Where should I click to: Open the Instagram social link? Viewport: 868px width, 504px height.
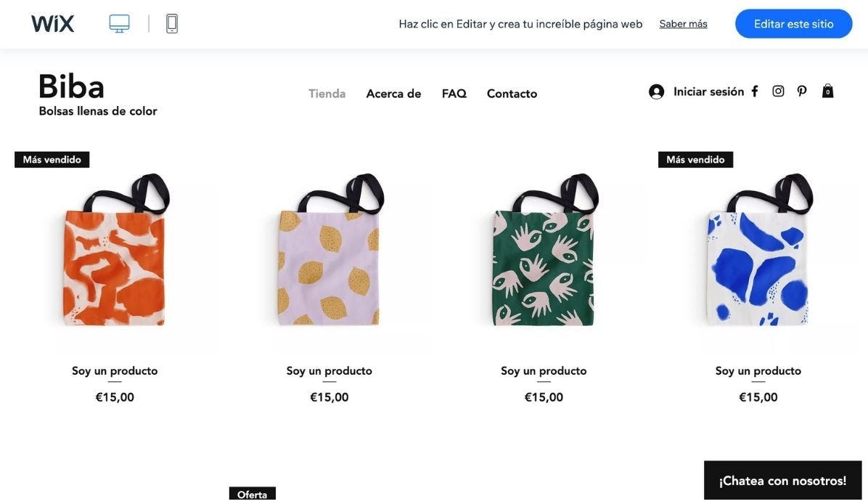coord(778,91)
